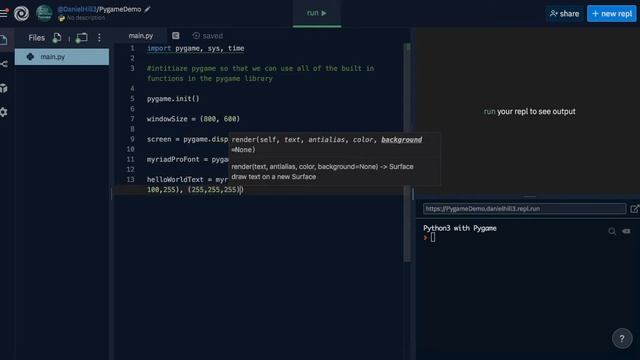Open the DanielHill3 user avatar
Screen dimensions: 640x360
tap(44, 13)
